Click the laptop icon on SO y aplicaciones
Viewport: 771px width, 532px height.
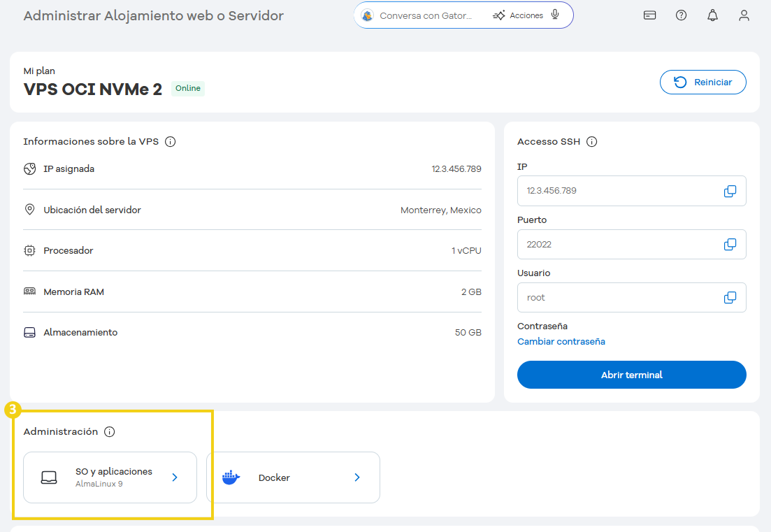[x=49, y=477]
